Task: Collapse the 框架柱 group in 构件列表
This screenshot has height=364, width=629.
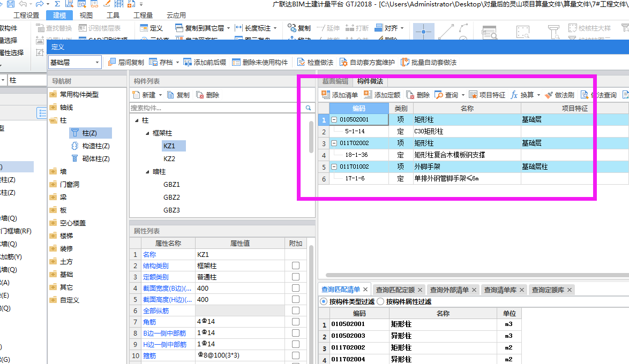Action: point(147,133)
